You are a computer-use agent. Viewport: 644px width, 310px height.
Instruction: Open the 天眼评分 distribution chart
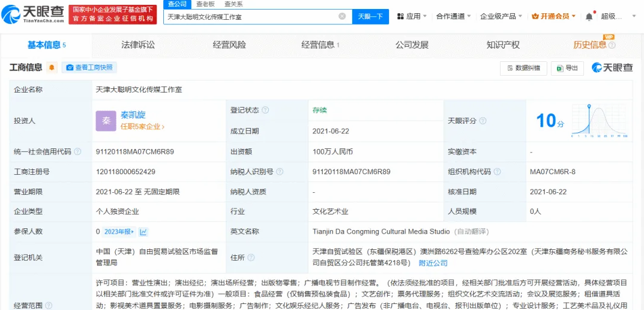point(599,121)
